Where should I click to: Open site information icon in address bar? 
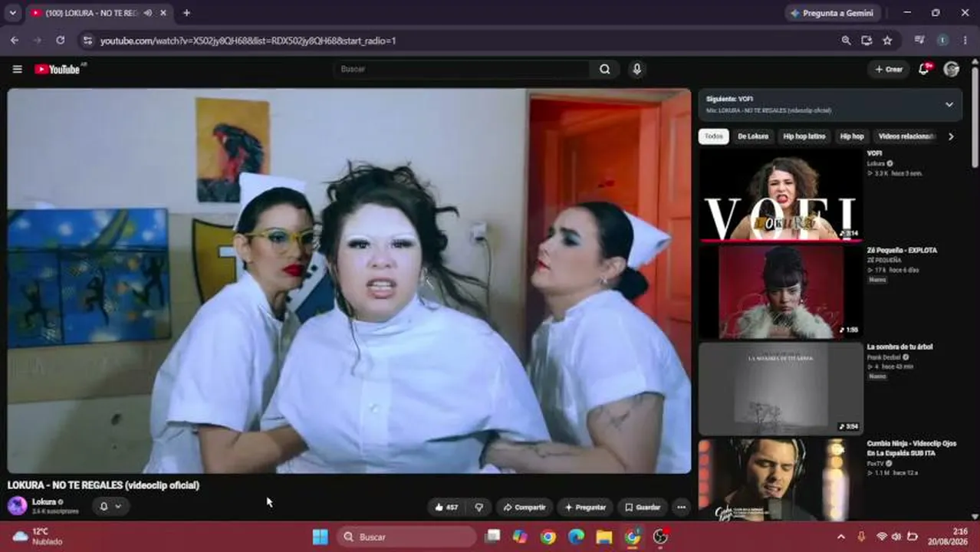[x=87, y=41]
